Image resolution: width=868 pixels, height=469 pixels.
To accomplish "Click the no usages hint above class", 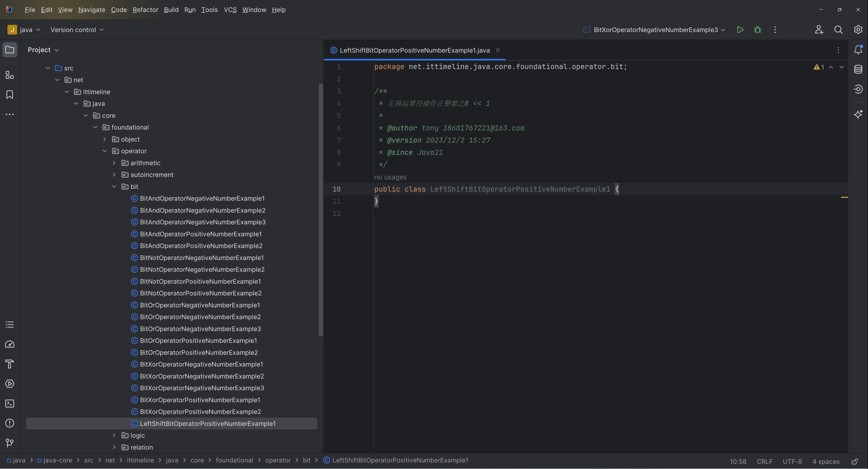I will click(390, 177).
